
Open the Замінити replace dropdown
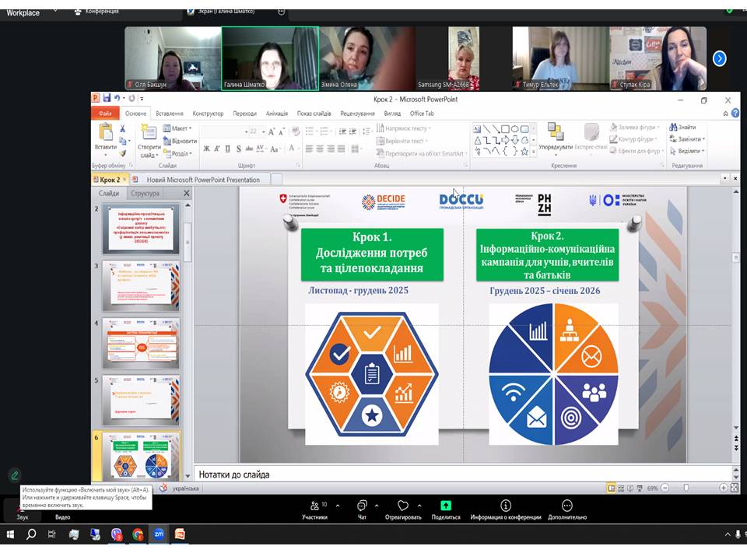688,139
